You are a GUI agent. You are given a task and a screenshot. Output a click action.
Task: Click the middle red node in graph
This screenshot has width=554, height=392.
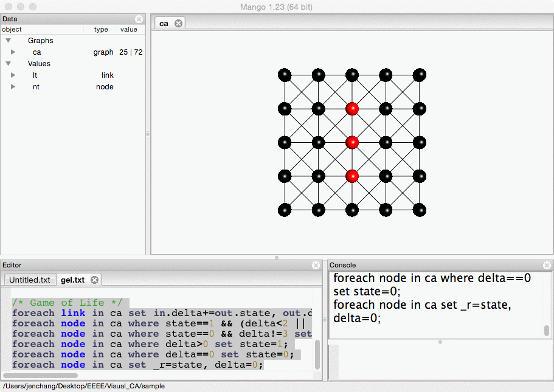[x=351, y=142]
